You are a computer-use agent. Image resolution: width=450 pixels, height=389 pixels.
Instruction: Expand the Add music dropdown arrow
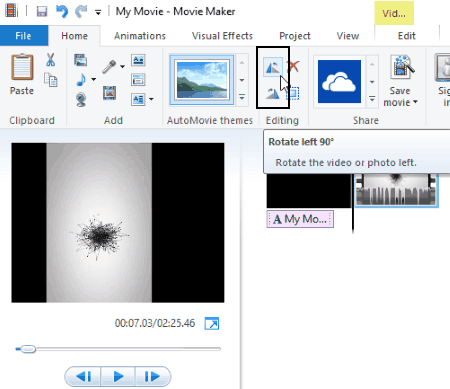[x=94, y=79]
